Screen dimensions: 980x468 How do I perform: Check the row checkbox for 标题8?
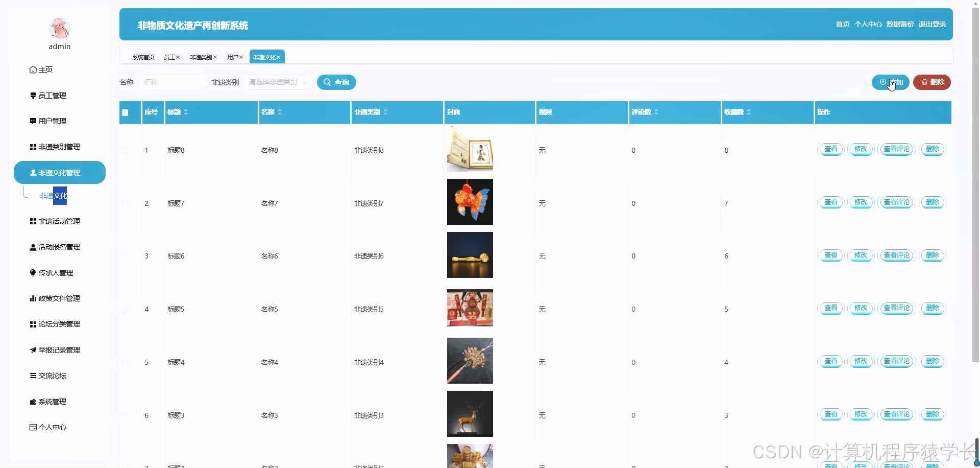click(125, 150)
